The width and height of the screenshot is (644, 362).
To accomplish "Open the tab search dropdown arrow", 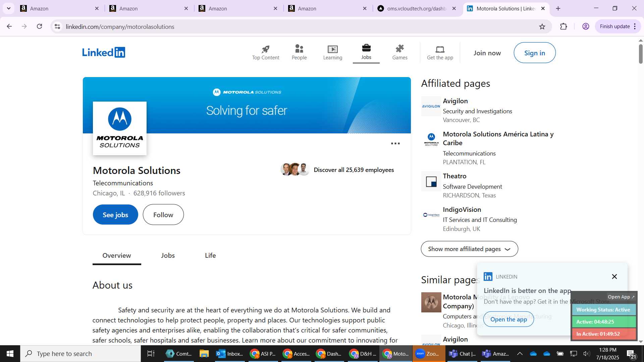I will pyautogui.click(x=9, y=8).
